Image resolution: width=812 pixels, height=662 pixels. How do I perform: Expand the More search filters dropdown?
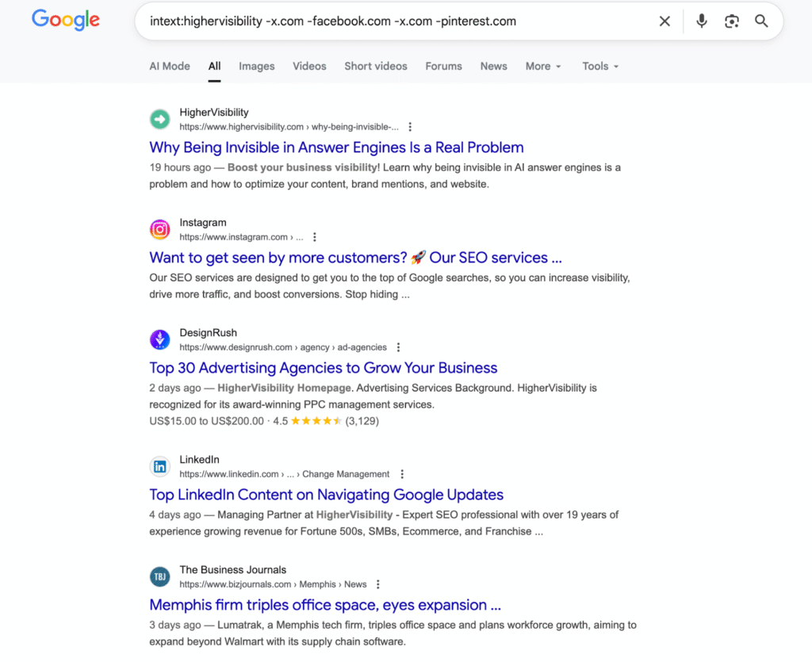pyautogui.click(x=543, y=67)
